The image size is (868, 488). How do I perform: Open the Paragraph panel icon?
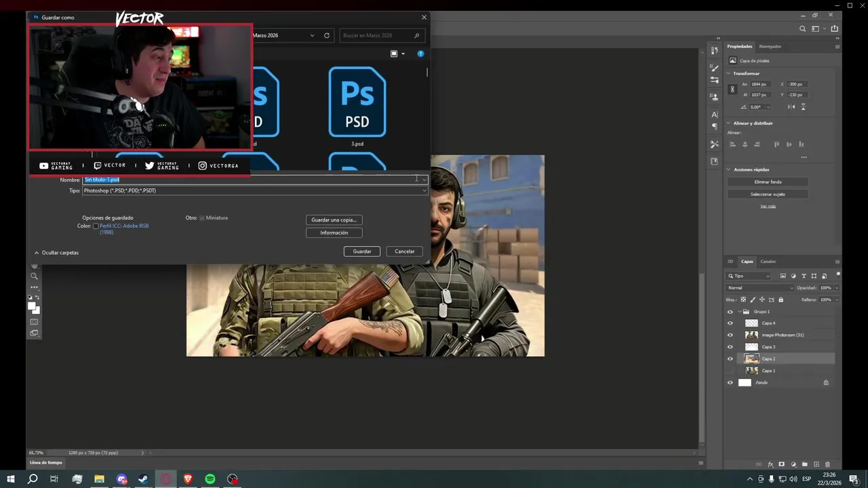point(715,126)
